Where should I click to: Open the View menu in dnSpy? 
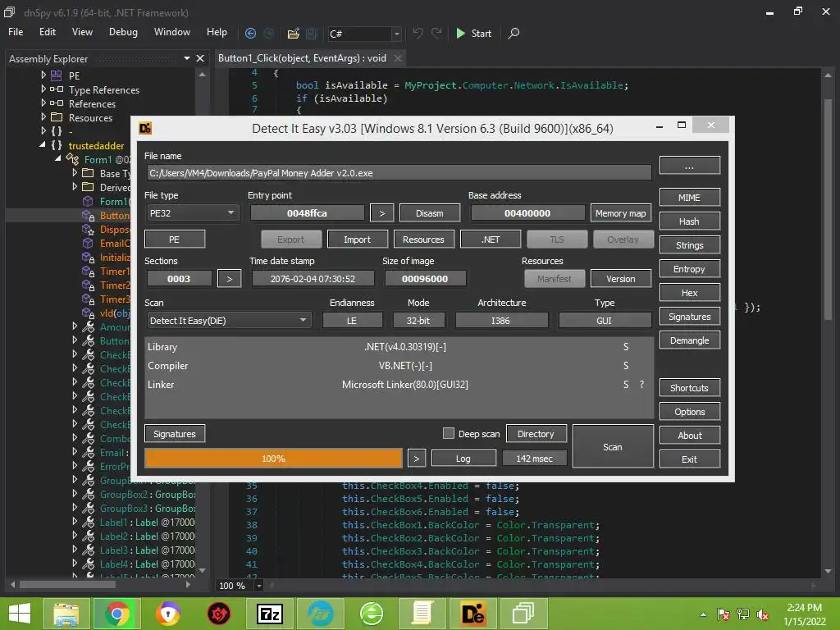[x=82, y=32]
